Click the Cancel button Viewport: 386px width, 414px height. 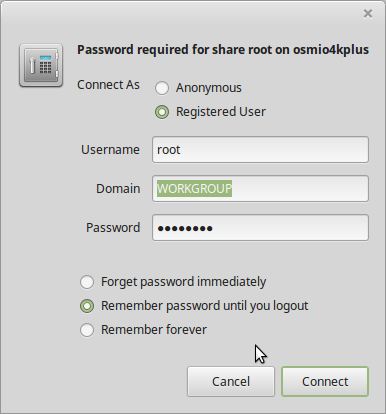coord(231,382)
